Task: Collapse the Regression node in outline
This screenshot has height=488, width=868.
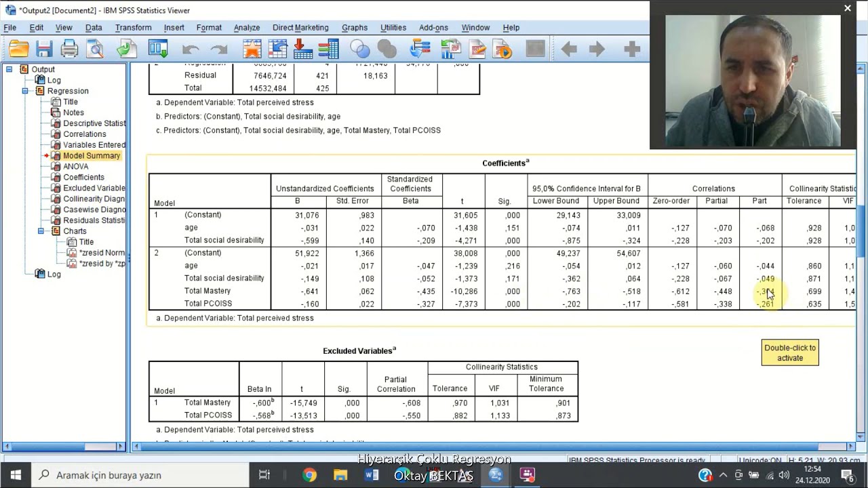Action: tap(25, 91)
